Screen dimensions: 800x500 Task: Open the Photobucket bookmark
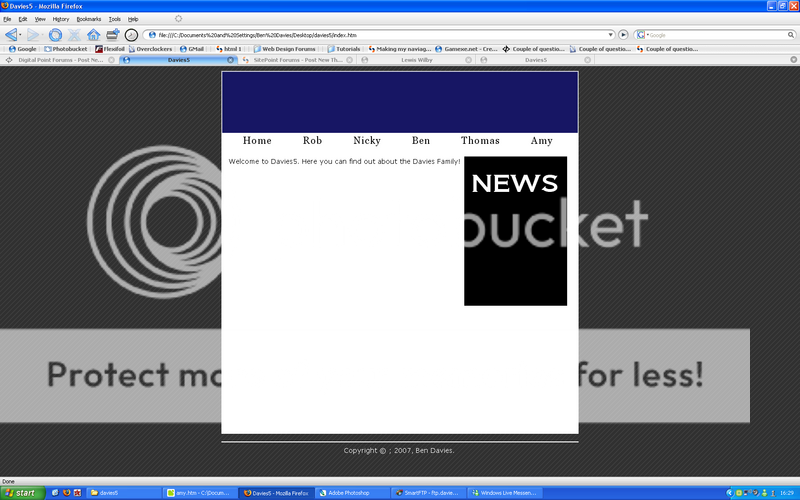[x=65, y=49]
